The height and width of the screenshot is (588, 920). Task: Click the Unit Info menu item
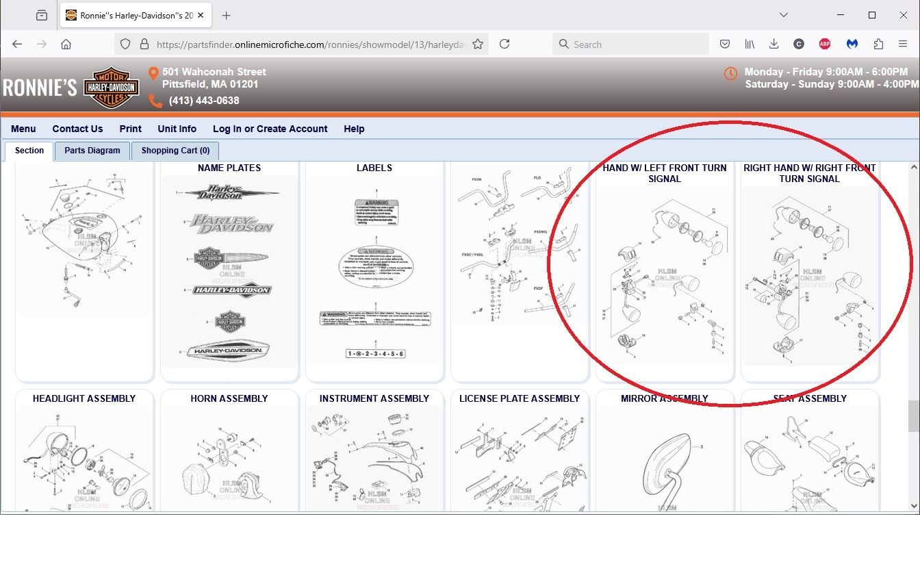coord(177,129)
